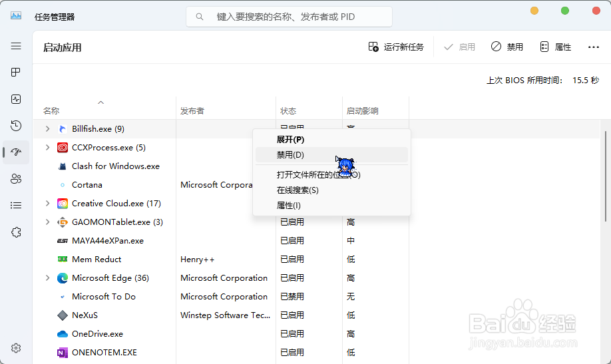Click the Creative Cloud.exe icon

click(x=63, y=204)
